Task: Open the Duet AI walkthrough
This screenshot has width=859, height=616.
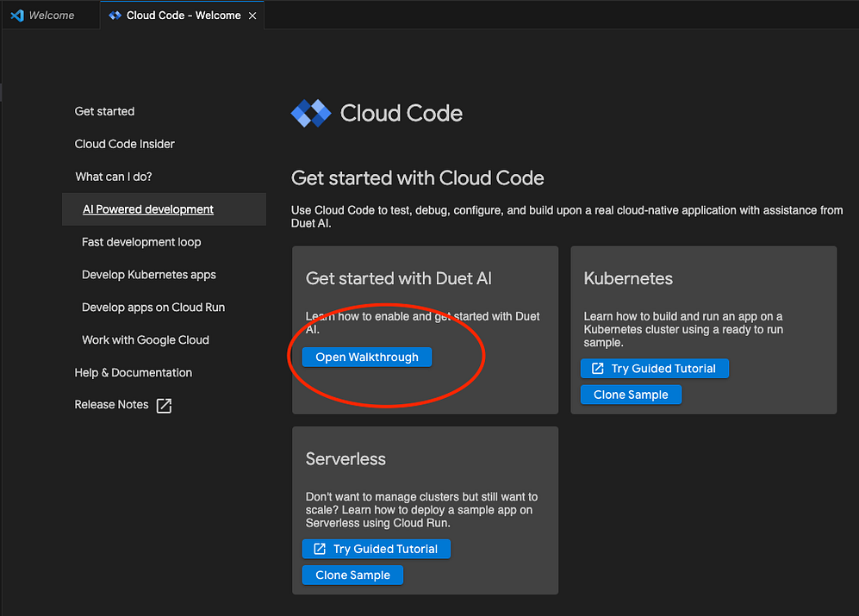Action: [x=366, y=357]
